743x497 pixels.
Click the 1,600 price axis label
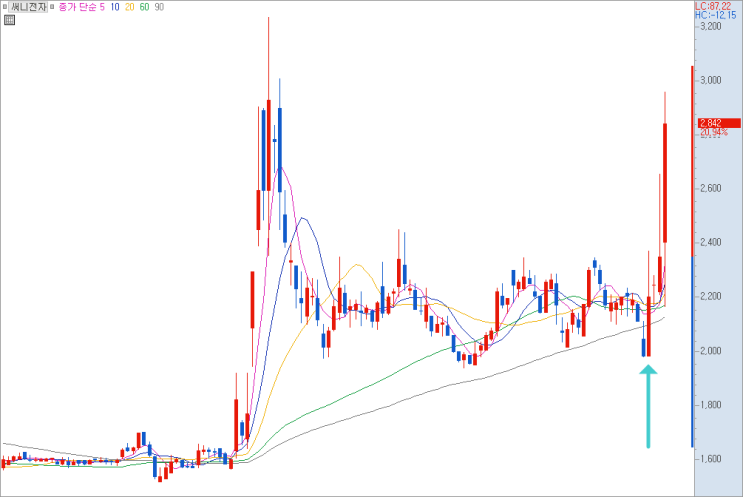[x=711, y=459]
